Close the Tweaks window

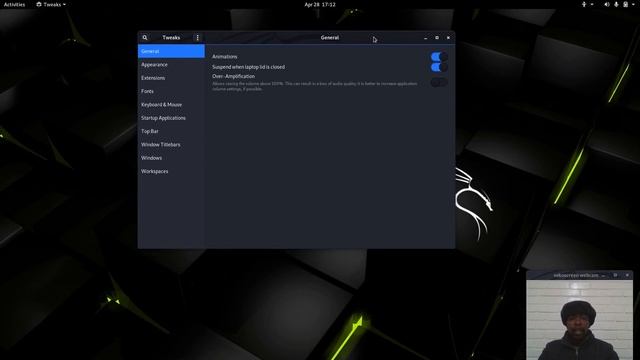click(449, 38)
